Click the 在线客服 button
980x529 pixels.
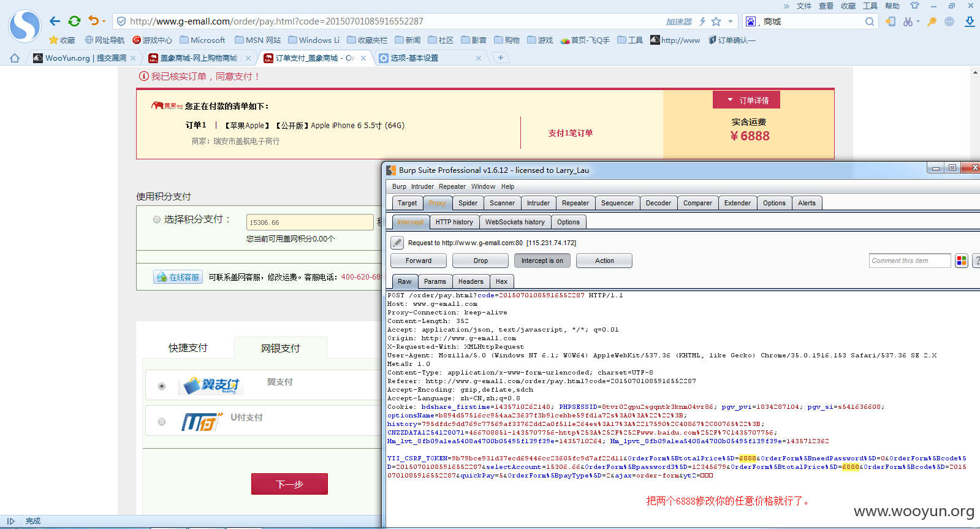178,277
